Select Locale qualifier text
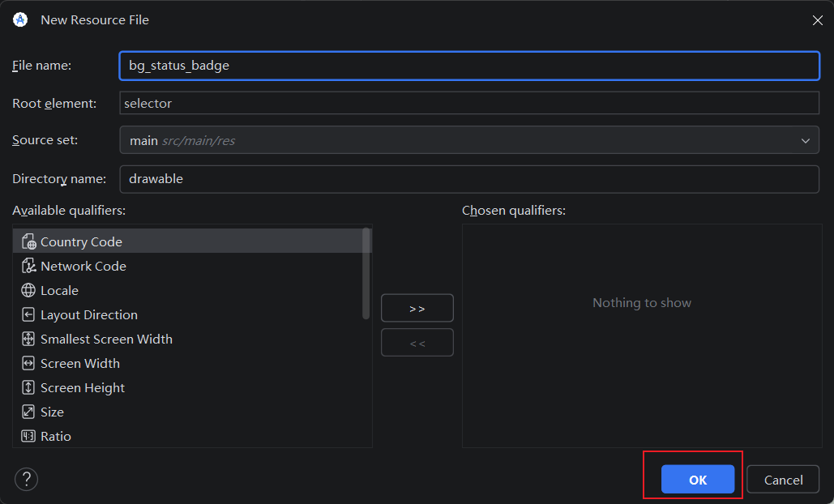Viewport: 834px width, 504px height. tap(60, 290)
